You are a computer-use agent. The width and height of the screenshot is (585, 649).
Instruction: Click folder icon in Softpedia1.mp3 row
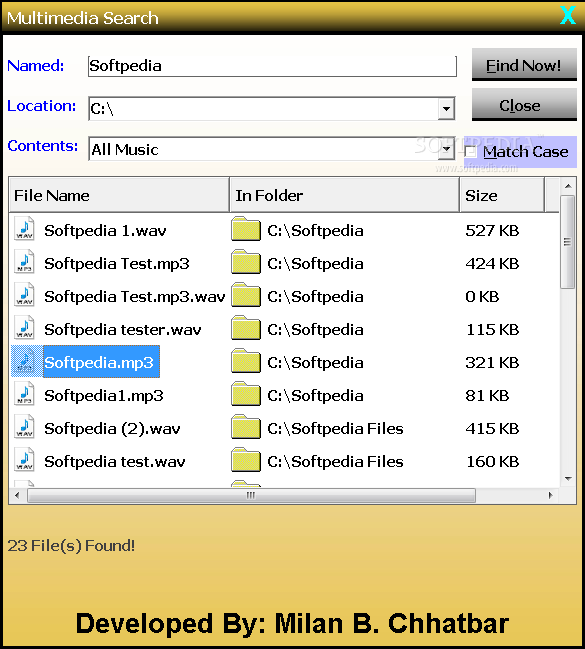coord(246,394)
